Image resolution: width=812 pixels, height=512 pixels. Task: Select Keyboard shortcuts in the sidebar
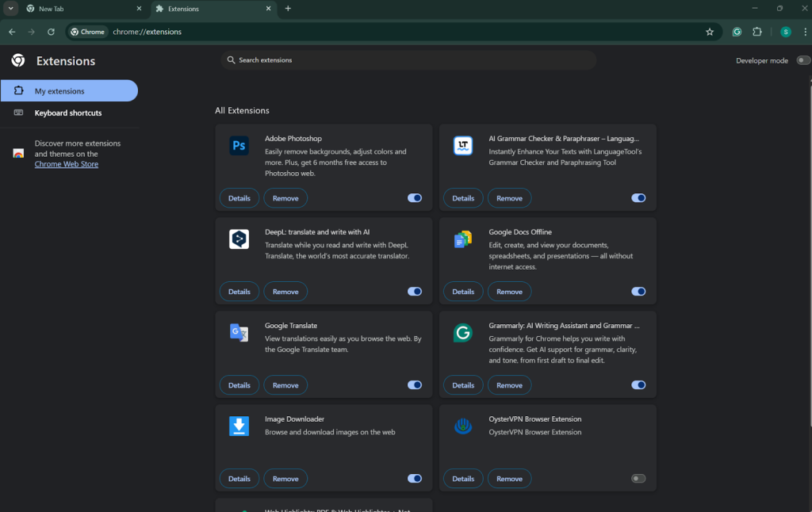[68, 113]
